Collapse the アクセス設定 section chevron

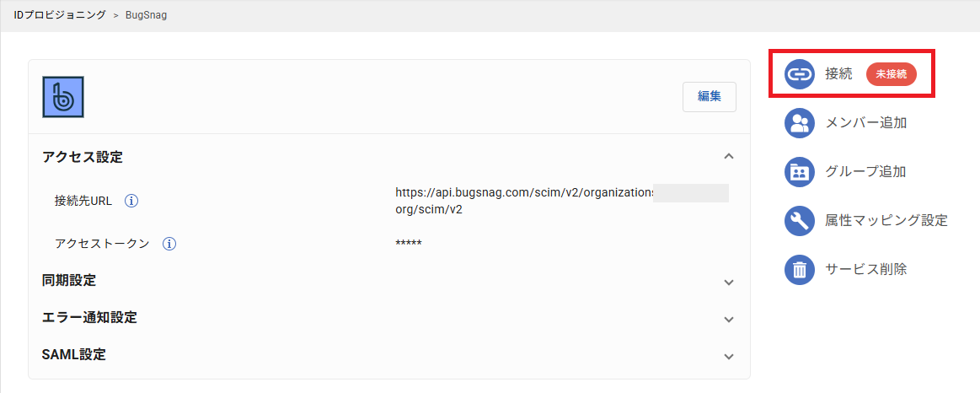728,157
